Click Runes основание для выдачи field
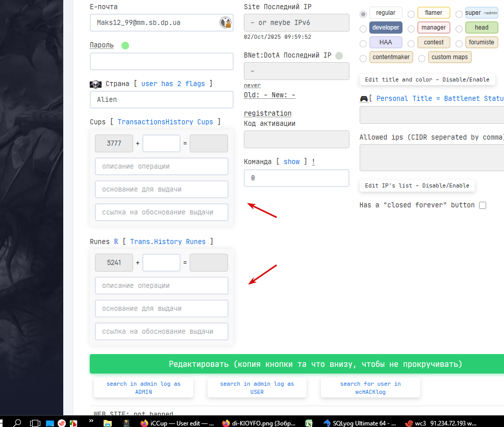Screen dimensions: 504x427 pyautogui.click(x=161, y=309)
